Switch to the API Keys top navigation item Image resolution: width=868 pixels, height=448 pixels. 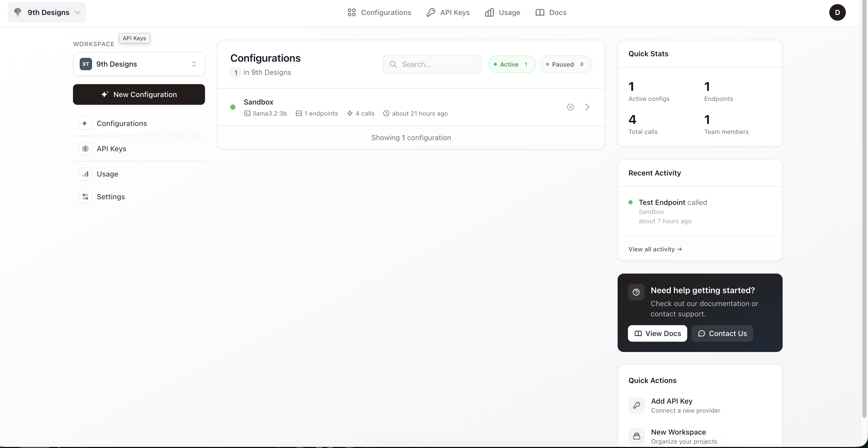[x=448, y=12]
